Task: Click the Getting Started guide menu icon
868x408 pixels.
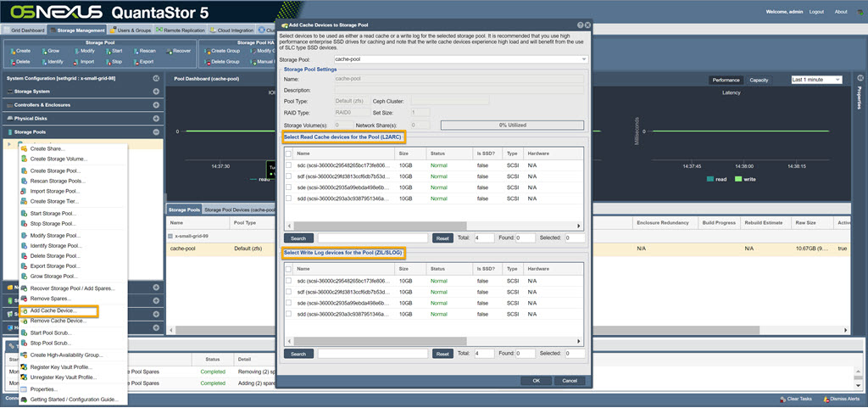Action: pyautogui.click(x=24, y=400)
